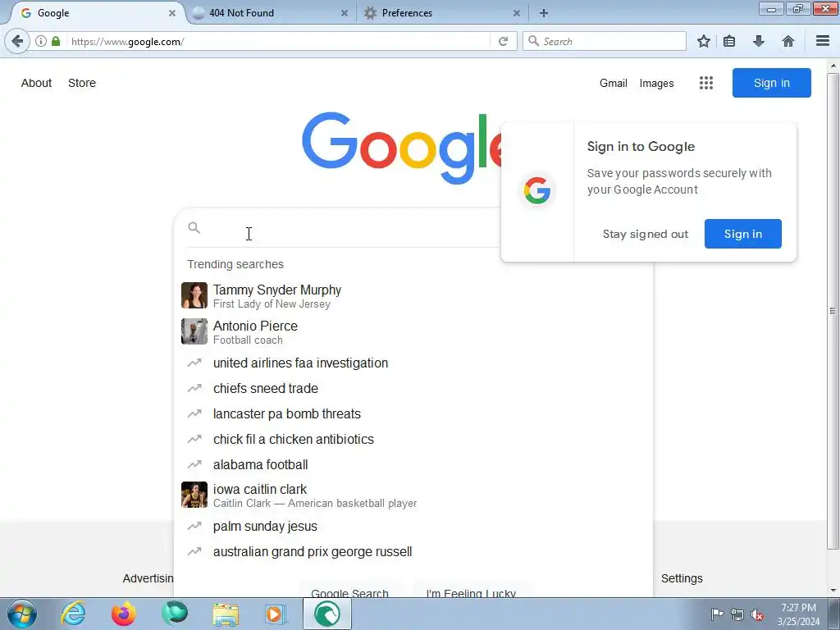Click the magnifier icon in Google search box
This screenshot has width=840, height=630.
pyautogui.click(x=194, y=228)
